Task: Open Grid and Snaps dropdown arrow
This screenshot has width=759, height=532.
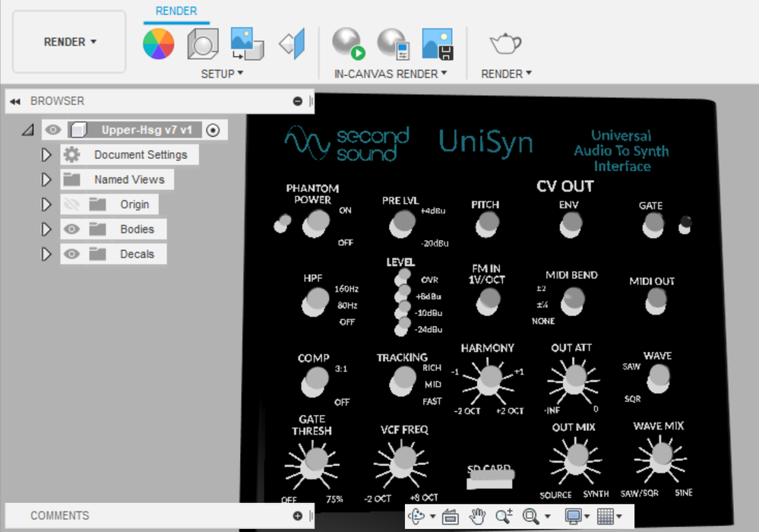Action: coord(618,517)
